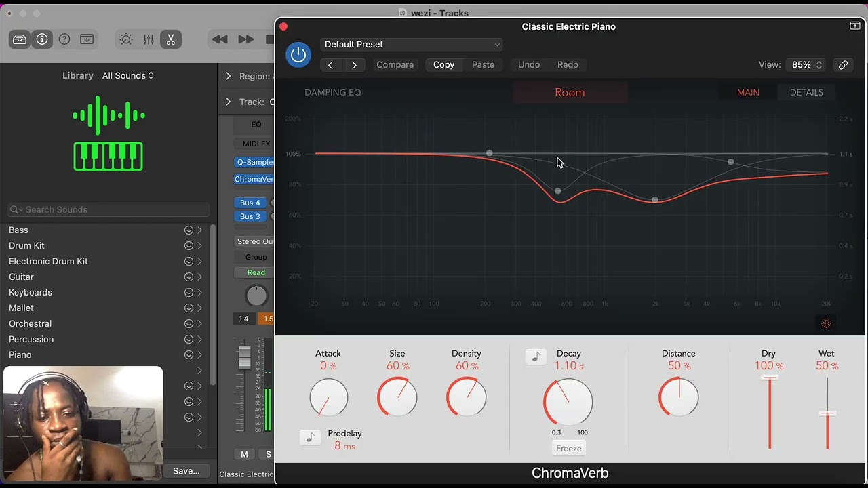Open the Default Preset dropdown
The width and height of the screenshot is (868, 488).
(x=411, y=45)
